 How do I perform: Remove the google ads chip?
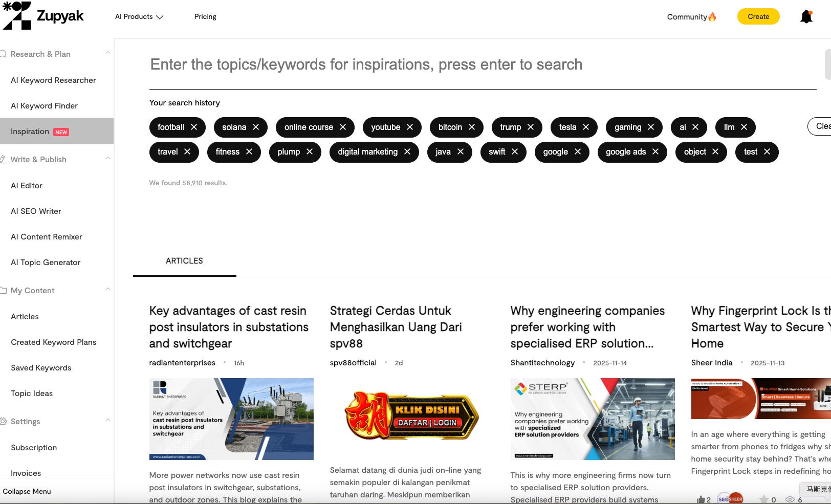click(655, 151)
